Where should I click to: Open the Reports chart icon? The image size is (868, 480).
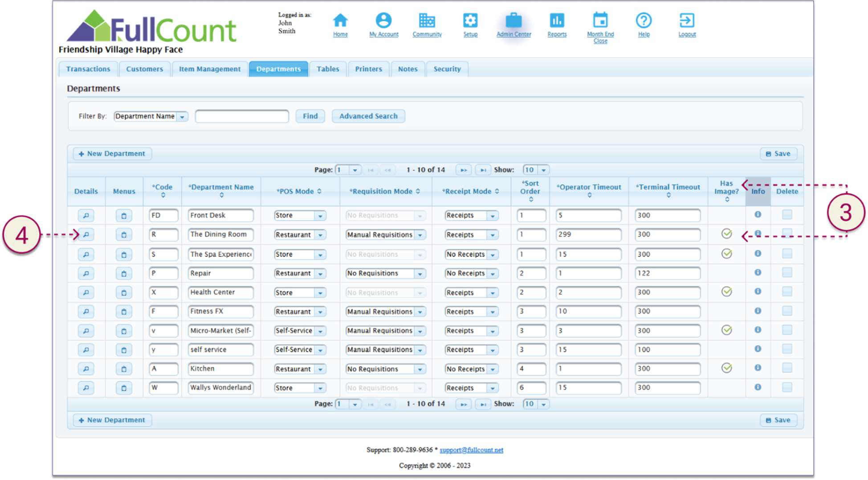tap(557, 21)
